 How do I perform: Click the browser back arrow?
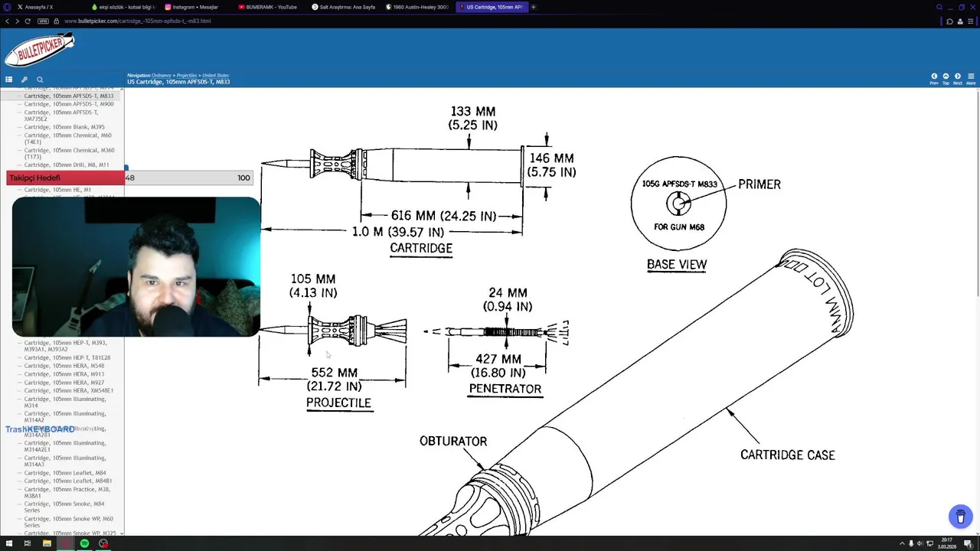(7, 21)
